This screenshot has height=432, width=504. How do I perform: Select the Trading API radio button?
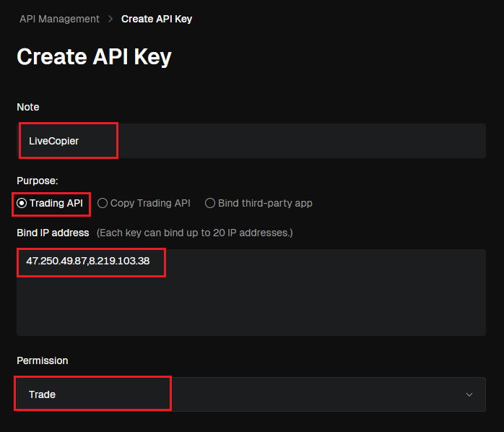pyautogui.click(x=22, y=203)
